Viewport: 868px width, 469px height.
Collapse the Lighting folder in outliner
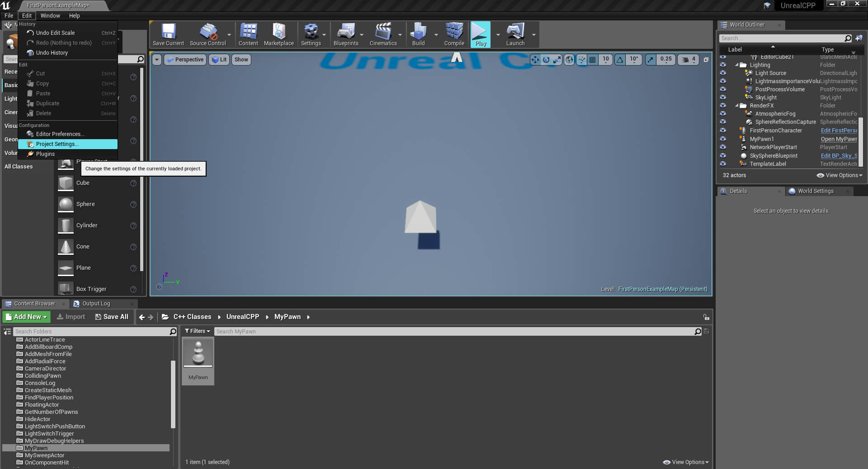click(x=736, y=65)
